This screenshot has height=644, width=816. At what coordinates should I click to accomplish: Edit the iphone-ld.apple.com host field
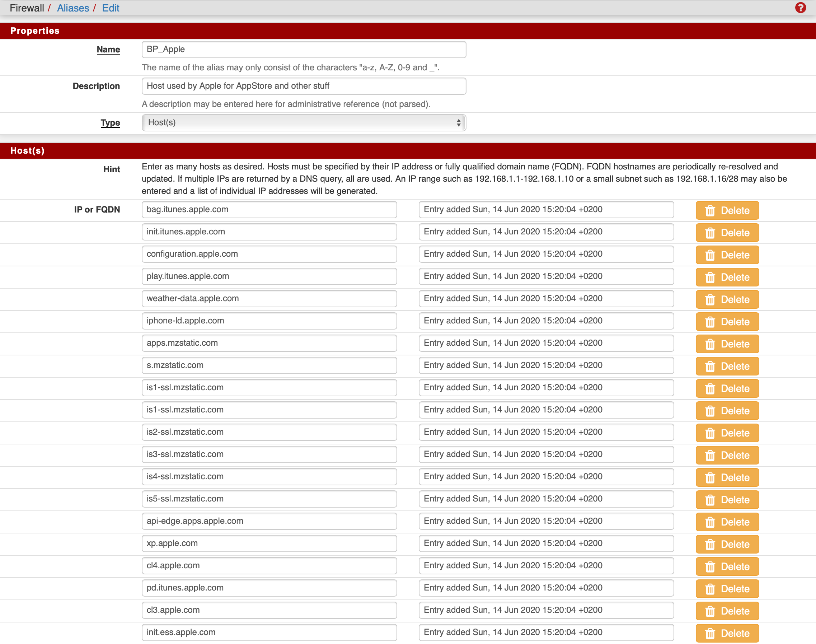point(269,321)
